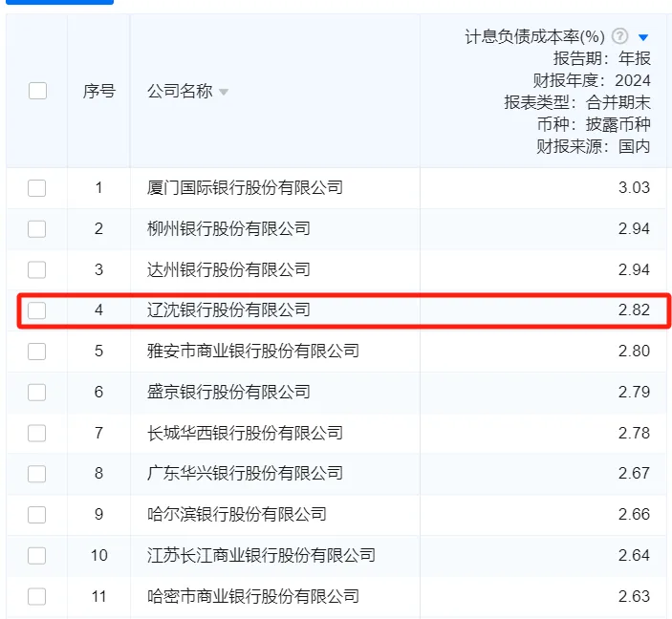Click the 计息负债成本率(%) header label
Screen dimensions: 672x619
(x=535, y=37)
